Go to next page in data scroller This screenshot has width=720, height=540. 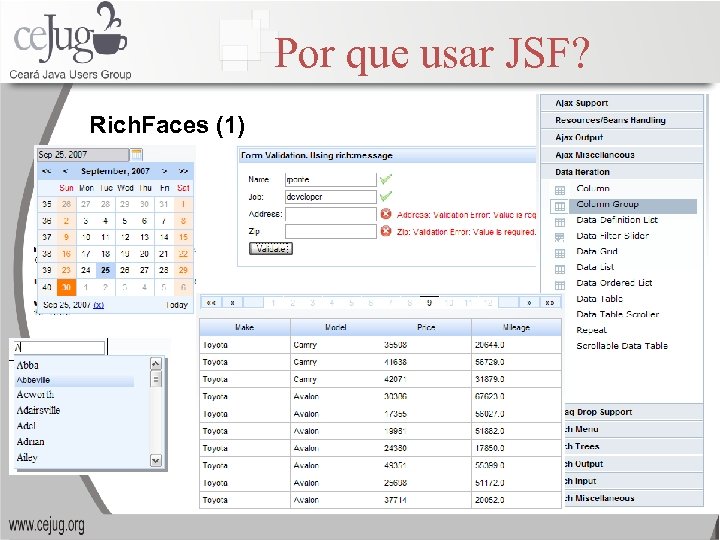[529, 303]
